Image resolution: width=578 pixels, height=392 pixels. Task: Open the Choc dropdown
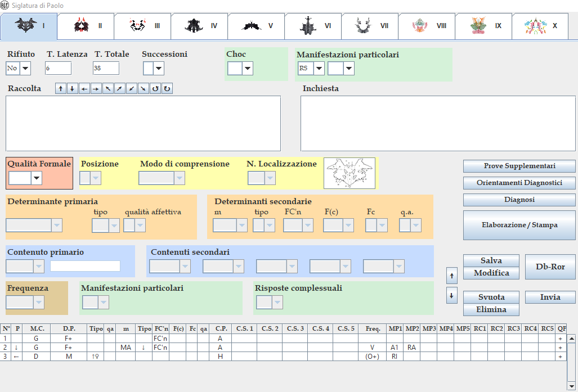tap(247, 68)
